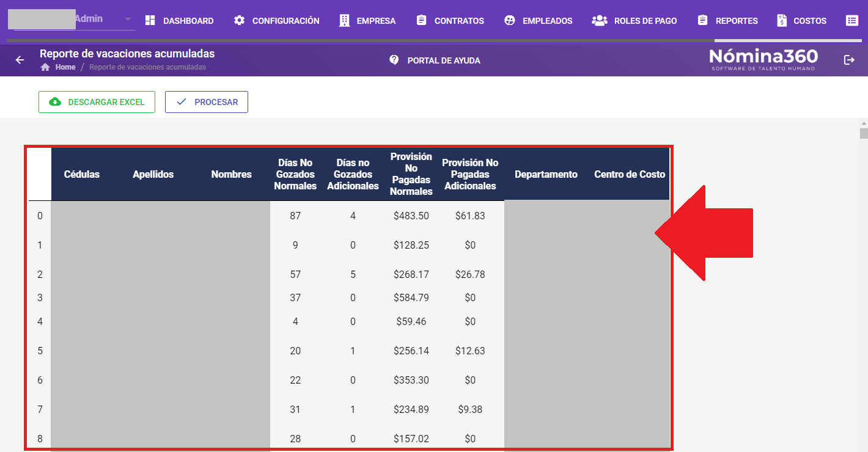Screen dimensions: 868x452
Task: Expand the Admin user dropdown
Action: tap(128, 19)
